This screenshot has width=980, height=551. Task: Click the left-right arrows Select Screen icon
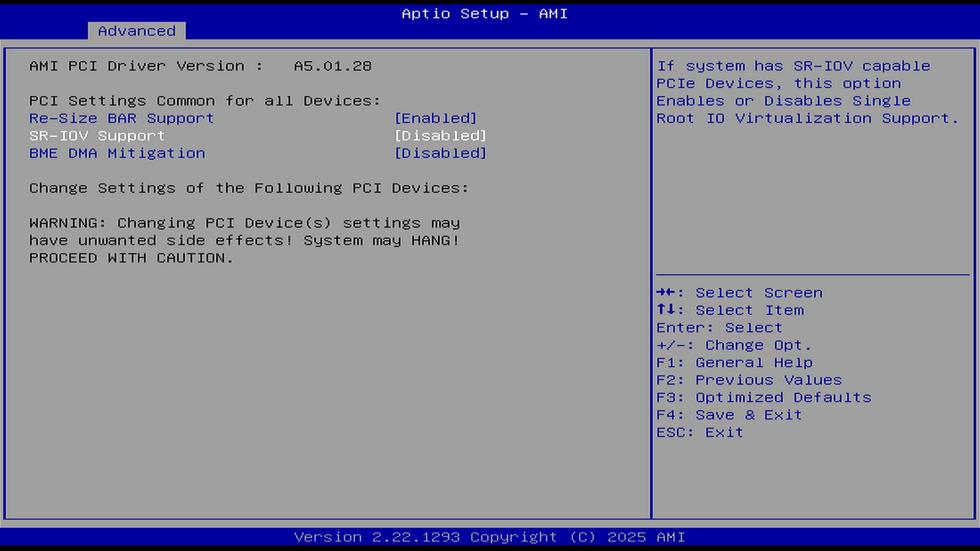pyautogui.click(x=666, y=292)
